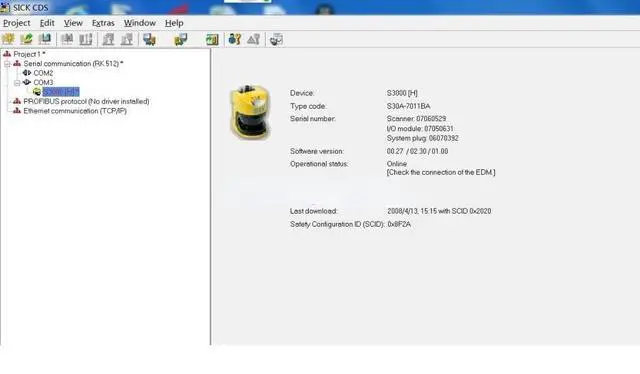
Task: Click the Scanner: 07060529 serial number
Action: coord(416,119)
